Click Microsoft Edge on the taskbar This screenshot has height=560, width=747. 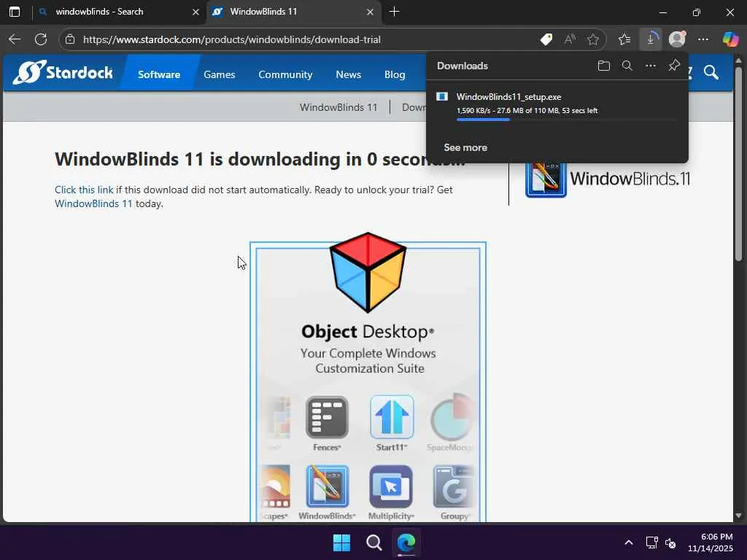pyautogui.click(x=406, y=542)
